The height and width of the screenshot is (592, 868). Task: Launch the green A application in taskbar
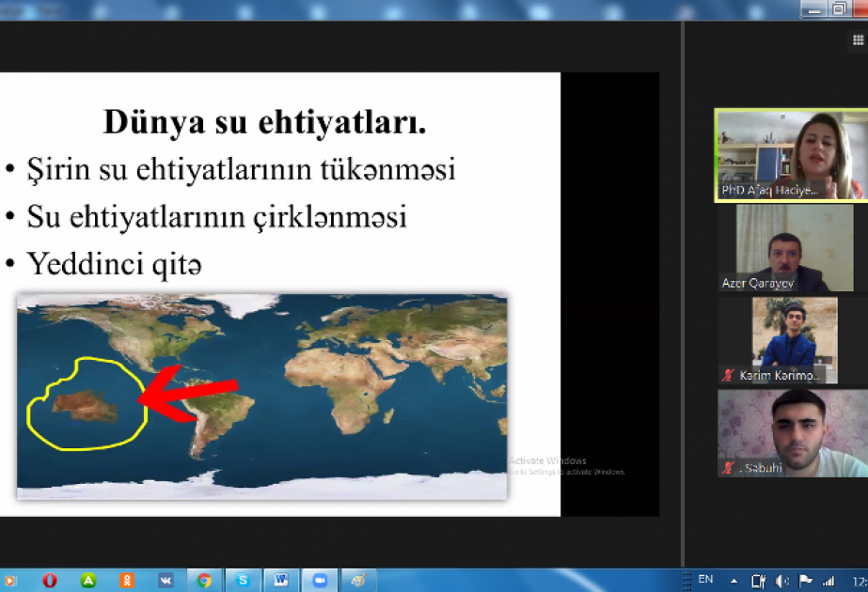[x=88, y=581]
